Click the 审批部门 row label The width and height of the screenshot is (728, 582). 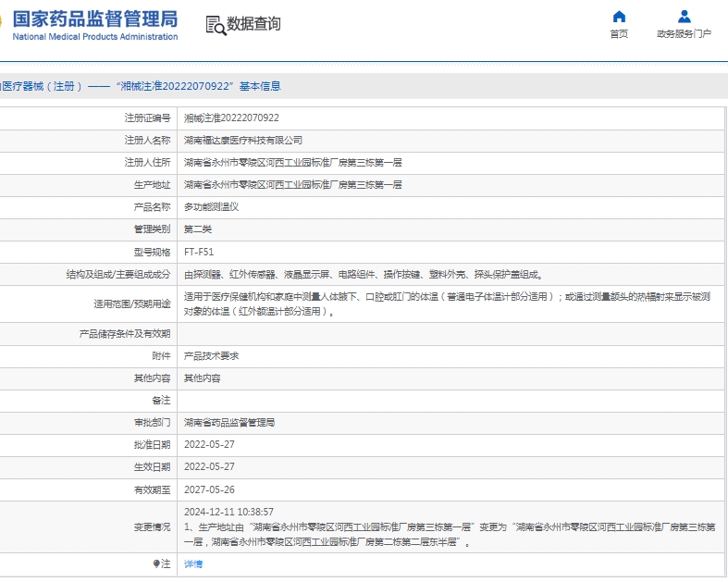point(153,422)
